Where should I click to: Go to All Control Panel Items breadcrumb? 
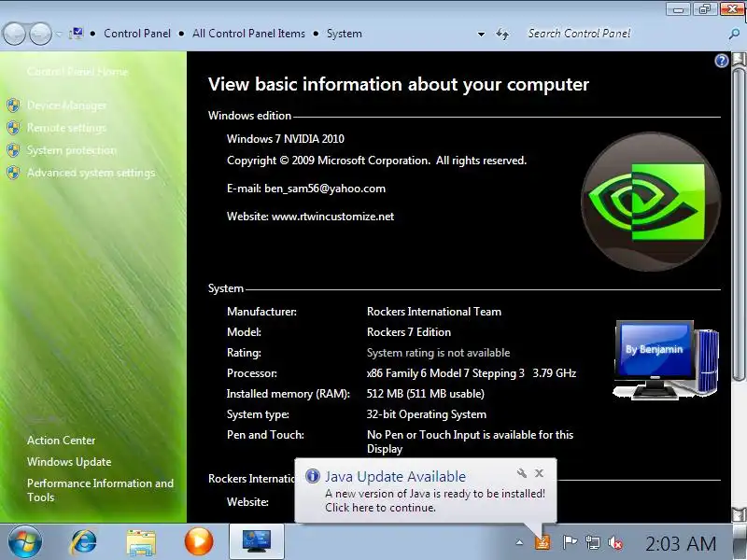point(248,34)
